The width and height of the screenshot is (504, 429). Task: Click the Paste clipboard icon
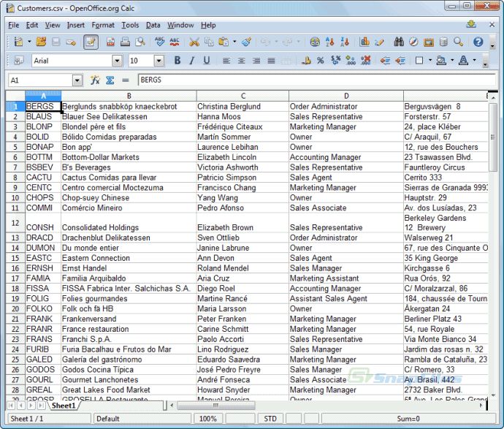coord(224,42)
